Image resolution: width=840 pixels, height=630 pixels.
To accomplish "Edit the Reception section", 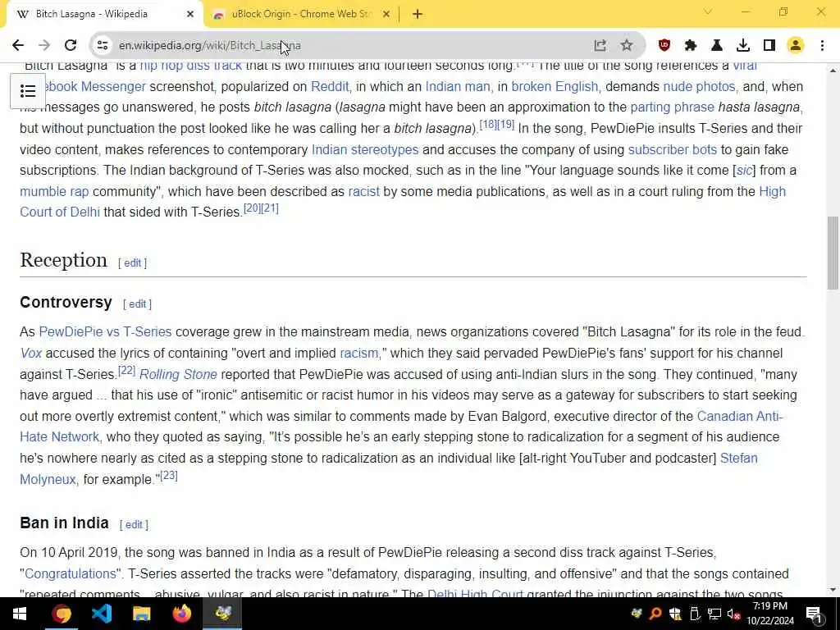I will coord(132,263).
